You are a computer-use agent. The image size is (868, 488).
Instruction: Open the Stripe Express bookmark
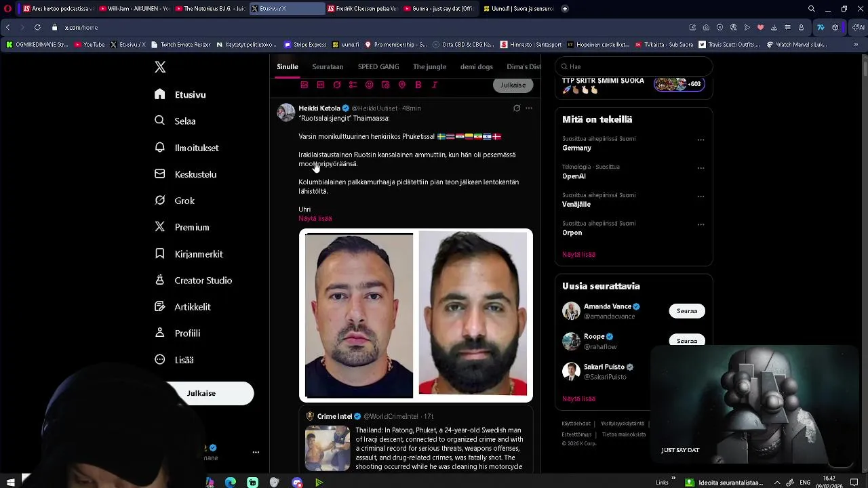point(305,45)
